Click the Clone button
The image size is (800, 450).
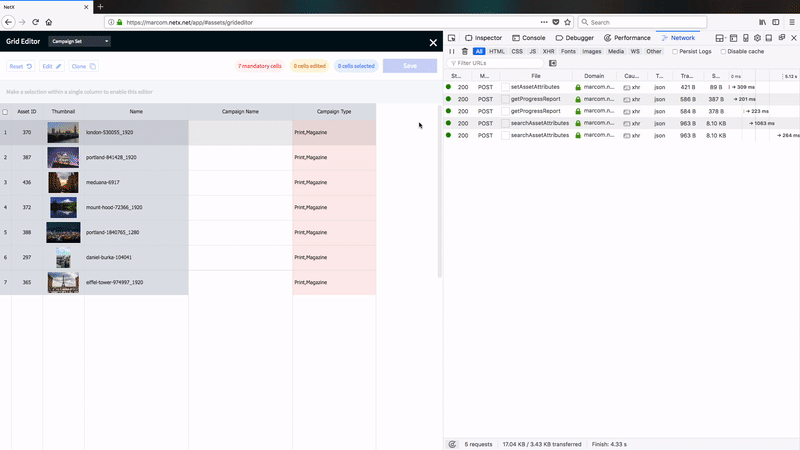[84, 66]
